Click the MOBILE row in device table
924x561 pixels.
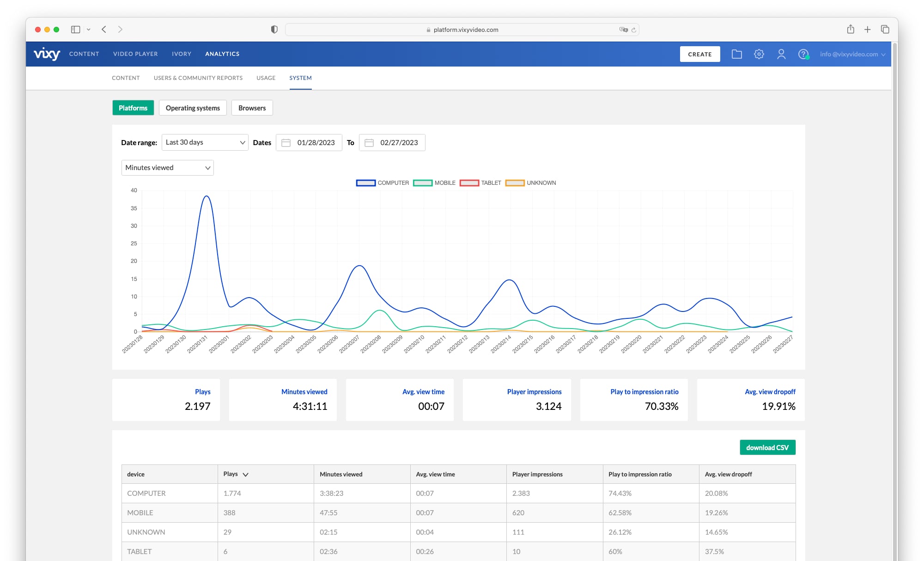point(459,513)
